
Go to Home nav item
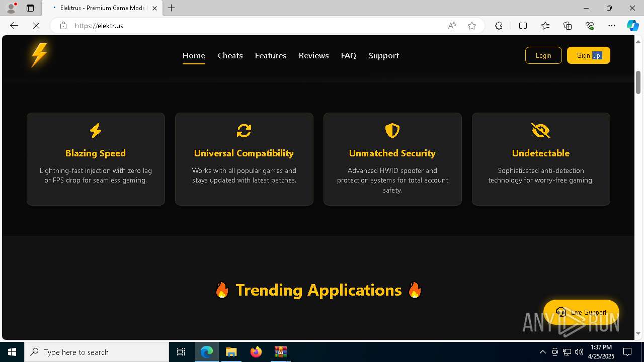[x=194, y=56]
